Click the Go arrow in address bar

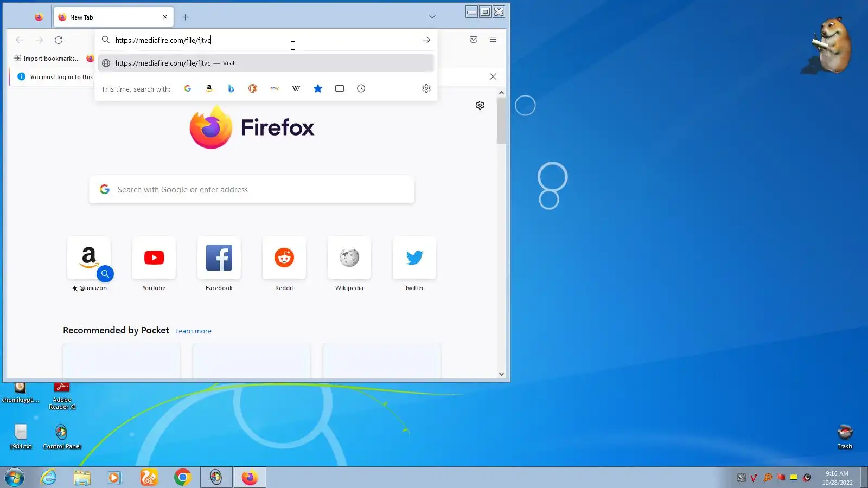[x=426, y=40]
